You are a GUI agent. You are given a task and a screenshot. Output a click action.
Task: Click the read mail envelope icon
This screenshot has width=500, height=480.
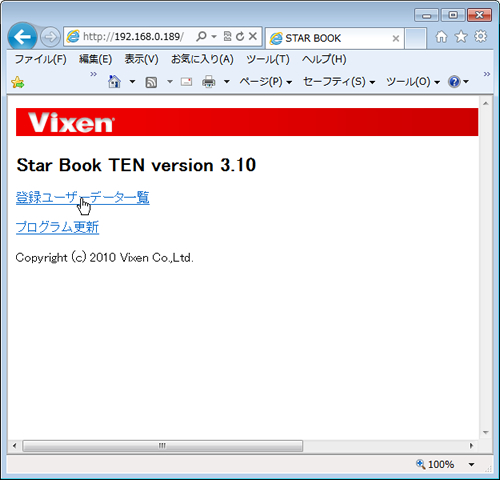click(186, 82)
